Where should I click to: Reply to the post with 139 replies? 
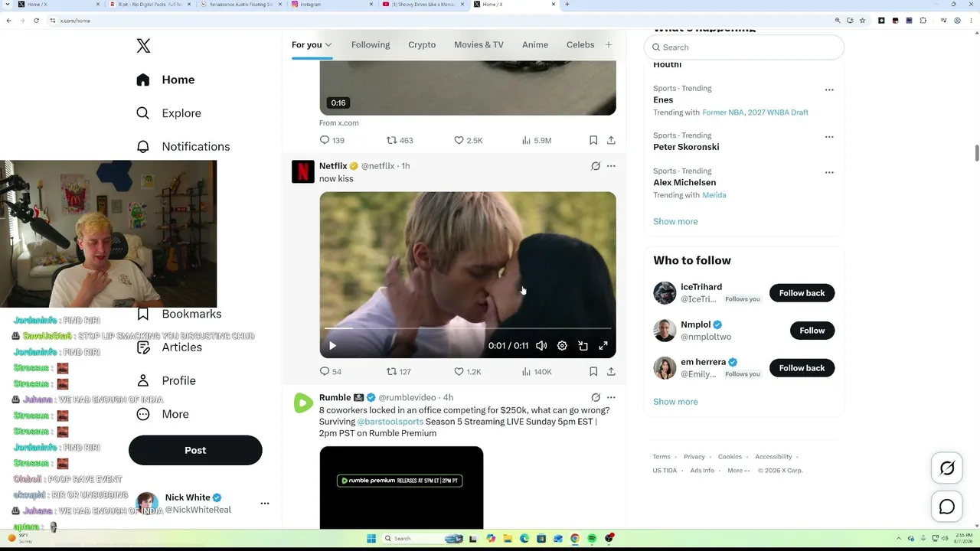[332, 140]
